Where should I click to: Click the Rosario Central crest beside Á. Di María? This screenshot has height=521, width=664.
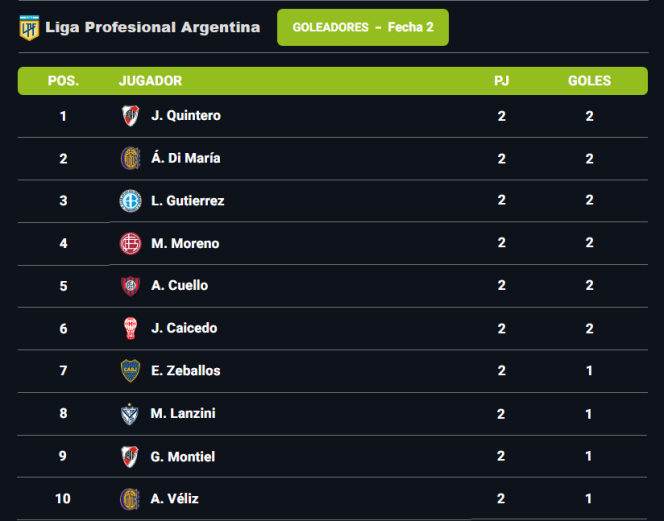130,158
